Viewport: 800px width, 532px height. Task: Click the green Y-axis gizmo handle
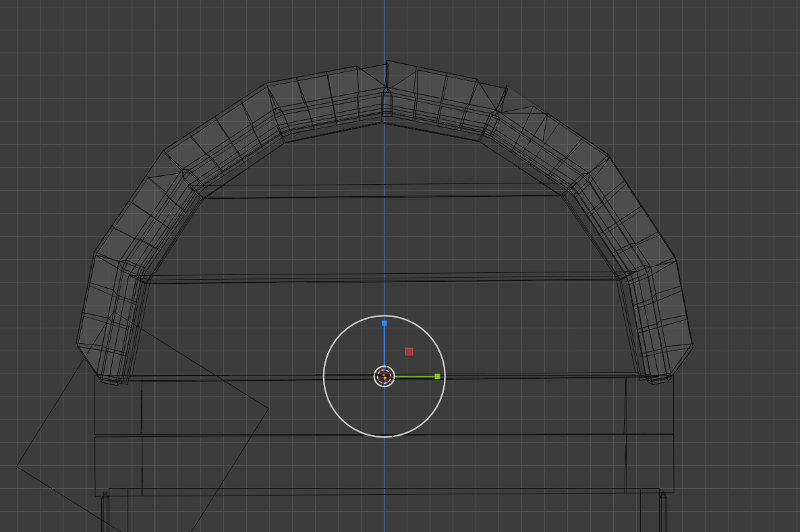coord(437,376)
